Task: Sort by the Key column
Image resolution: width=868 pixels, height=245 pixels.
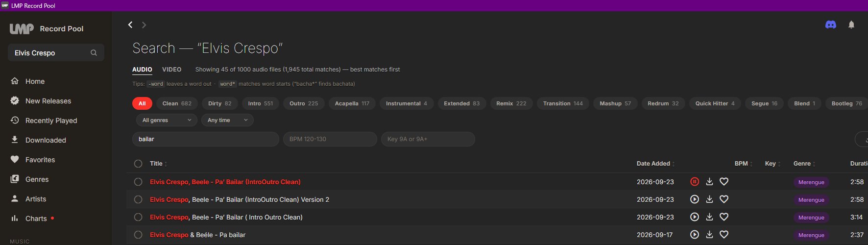Action: tap(772, 164)
